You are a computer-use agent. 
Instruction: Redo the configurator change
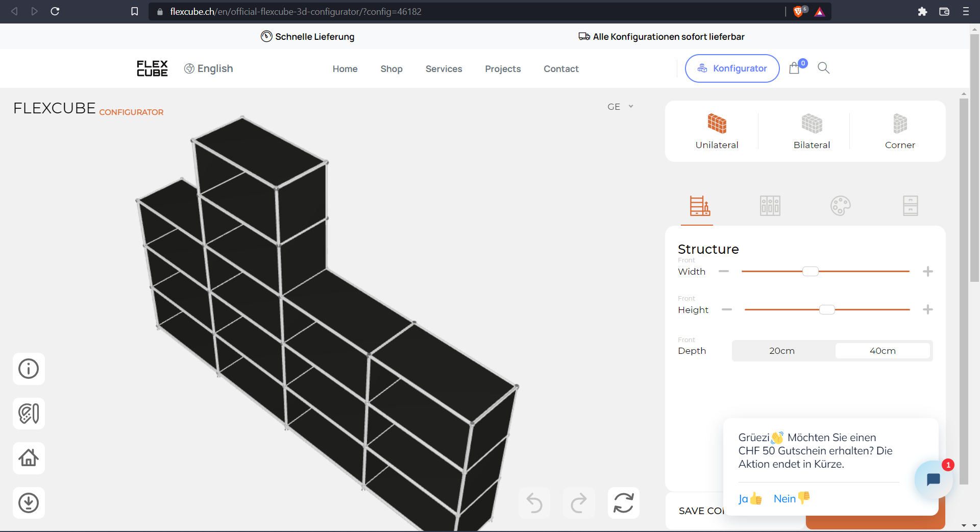[579, 503]
